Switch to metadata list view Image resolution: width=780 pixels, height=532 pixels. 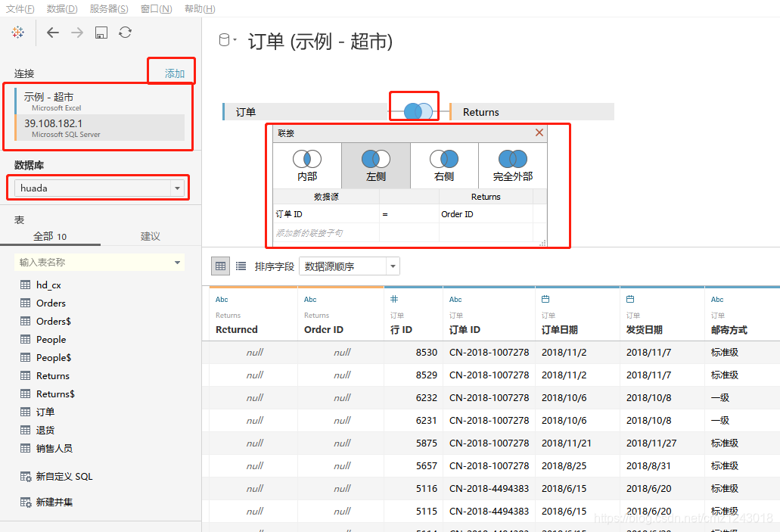click(x=241, y=266)
